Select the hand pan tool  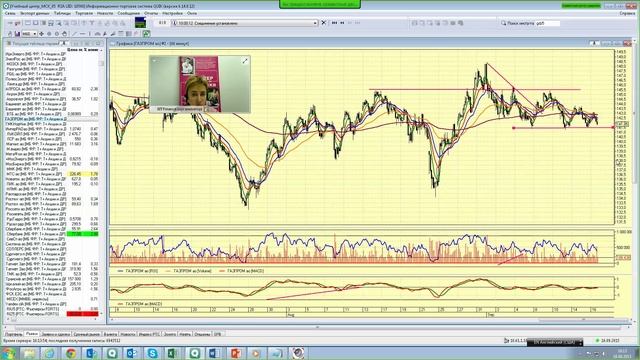[64, 34]
